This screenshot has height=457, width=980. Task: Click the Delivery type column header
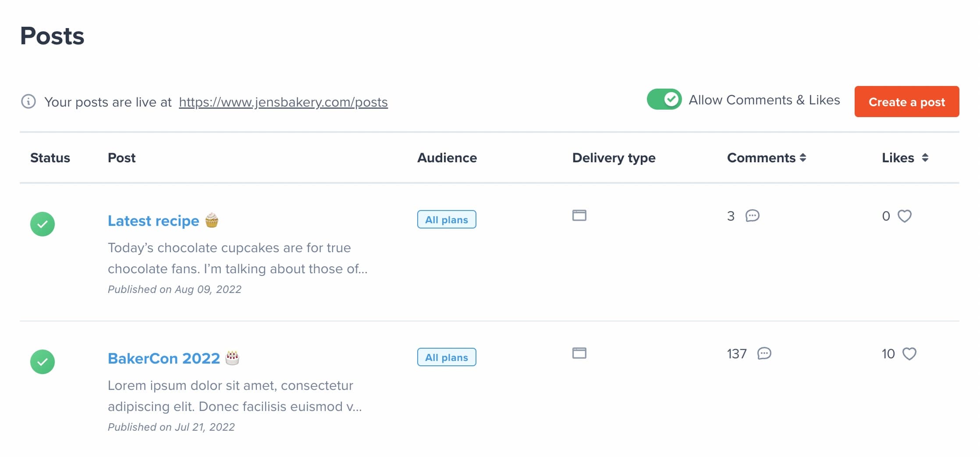[x=614, y=158]
